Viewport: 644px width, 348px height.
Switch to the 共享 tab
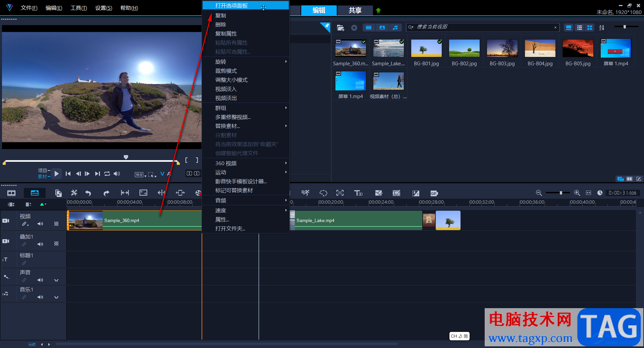[x=355, y=10]
